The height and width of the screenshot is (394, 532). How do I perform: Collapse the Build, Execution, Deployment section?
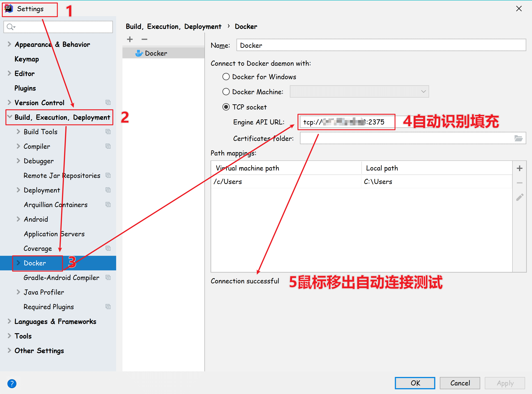pyautogui.click(x=10, y=117)
